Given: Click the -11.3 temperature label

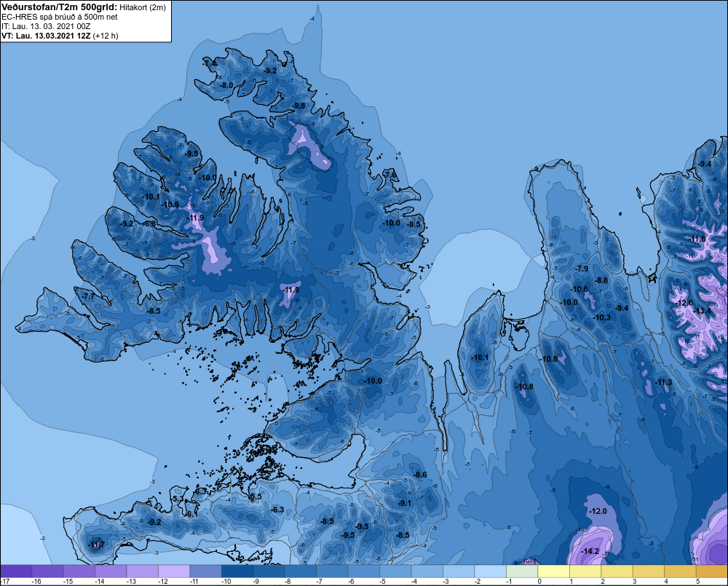Looking at the screenshot, I should point(663,383).
